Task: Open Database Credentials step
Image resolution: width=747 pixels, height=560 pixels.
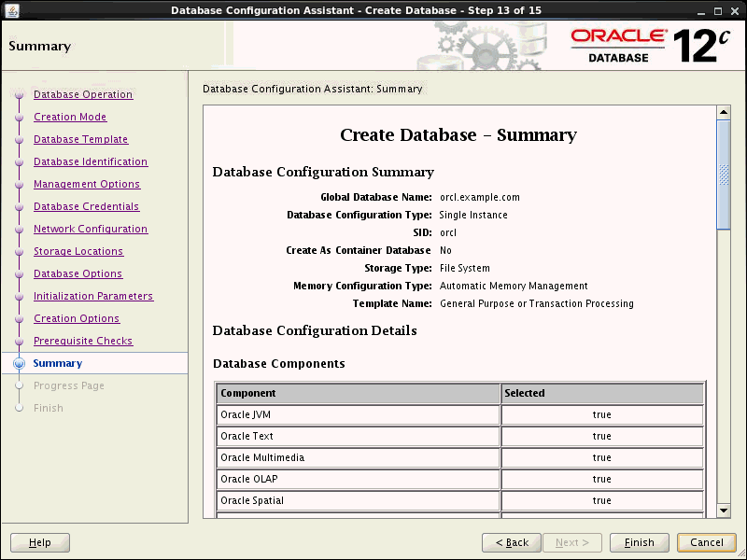Action: tap(86, 206)
